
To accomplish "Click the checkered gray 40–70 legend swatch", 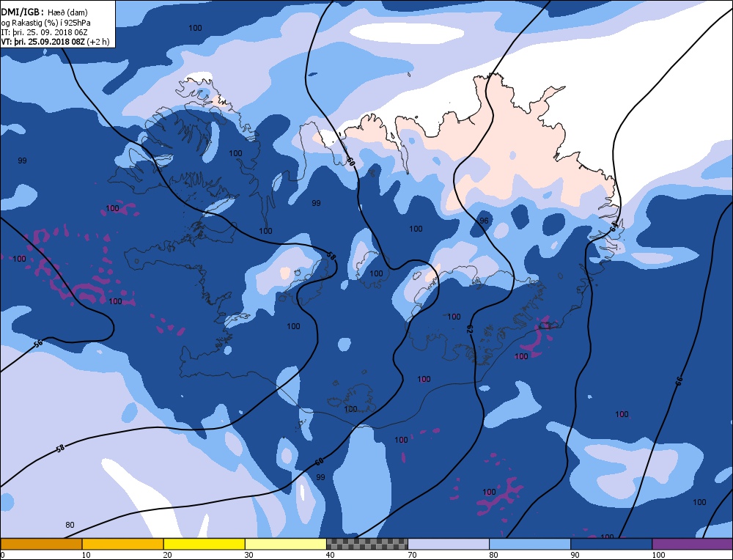I will 367,544.
